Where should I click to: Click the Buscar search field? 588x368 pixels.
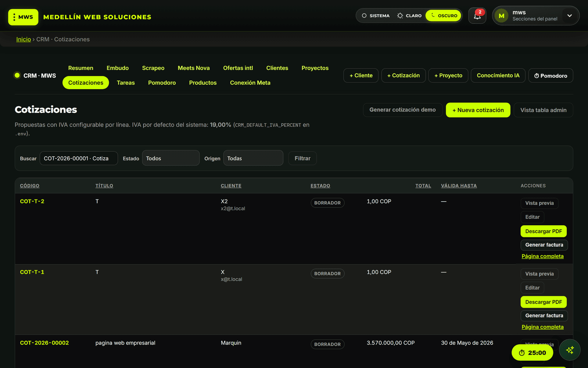(x=79, y=158)
